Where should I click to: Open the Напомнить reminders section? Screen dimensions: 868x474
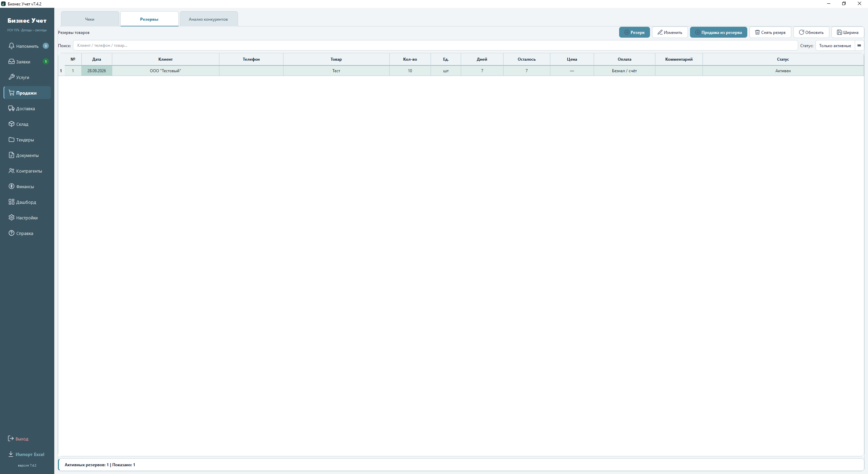27,46
